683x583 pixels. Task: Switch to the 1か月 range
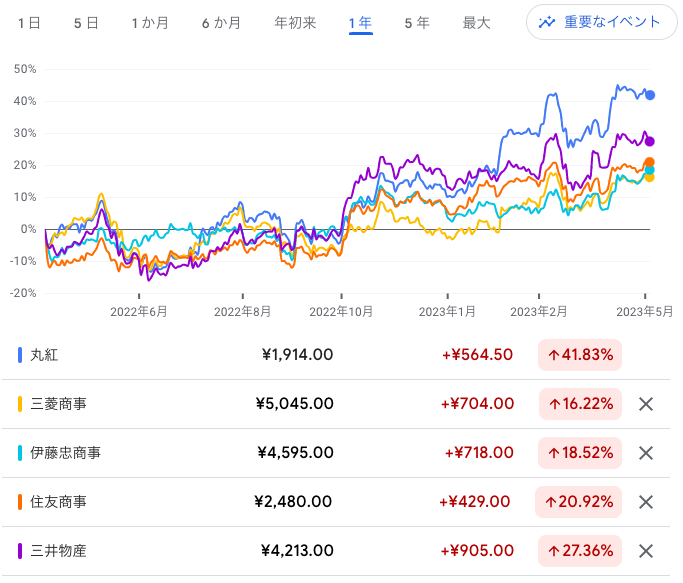click(150, 23)
